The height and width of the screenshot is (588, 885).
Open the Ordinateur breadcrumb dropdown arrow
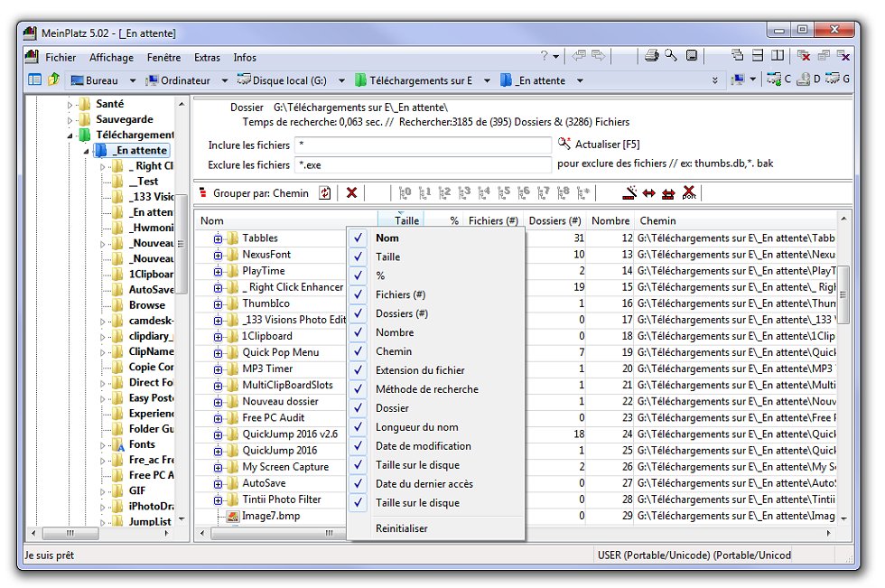pyautogui.click(x=225, y=80)
